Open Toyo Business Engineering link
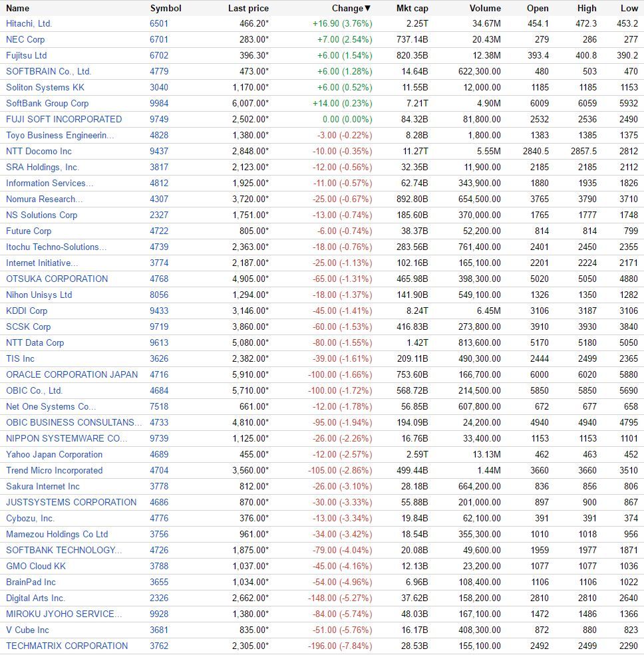 pos(60,136)
